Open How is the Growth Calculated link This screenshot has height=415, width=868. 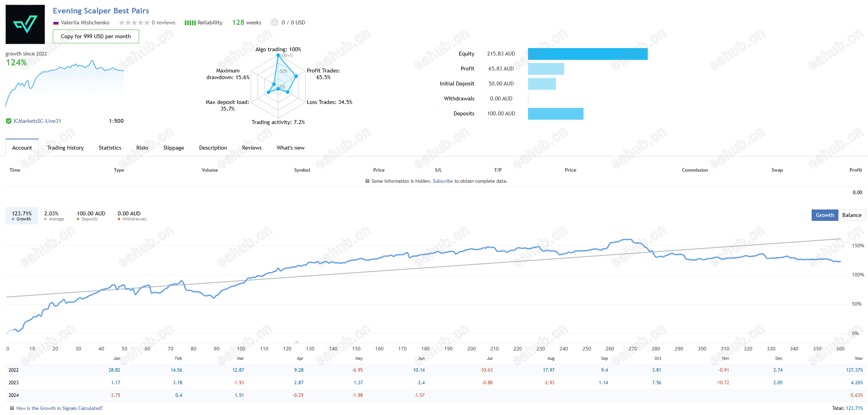click(59, 408)
